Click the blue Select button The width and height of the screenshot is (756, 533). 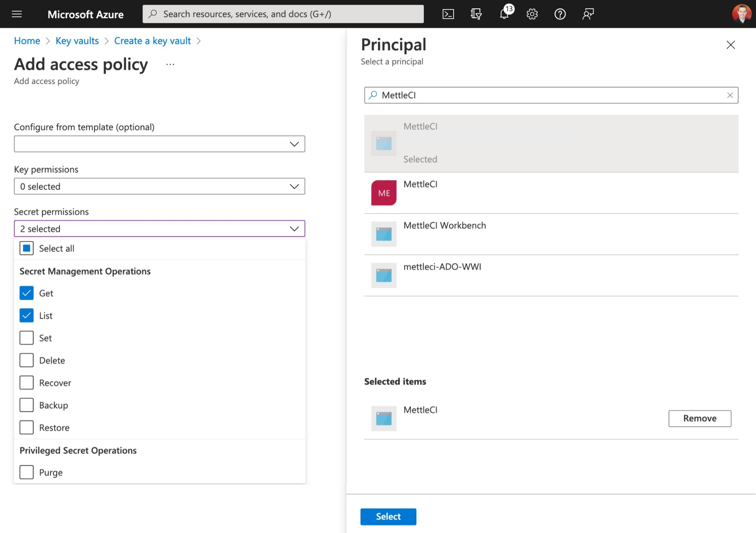pyautogui.click(x=388, y=516)
